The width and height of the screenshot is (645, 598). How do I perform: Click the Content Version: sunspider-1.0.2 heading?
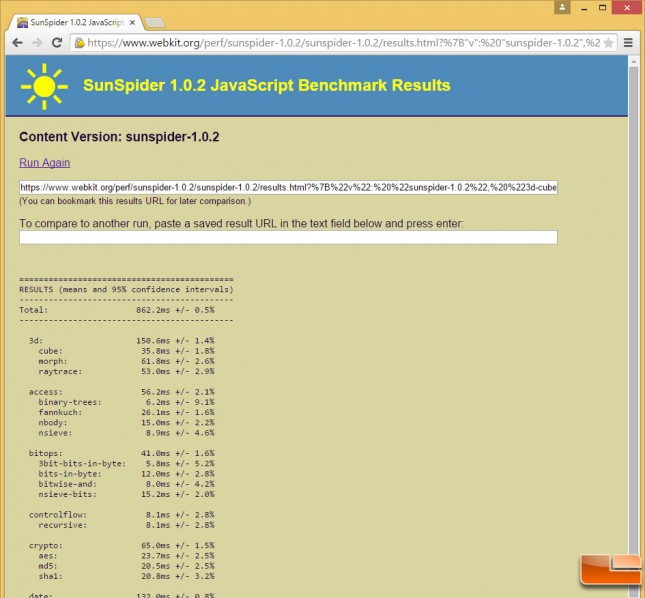tap(119, 137)
